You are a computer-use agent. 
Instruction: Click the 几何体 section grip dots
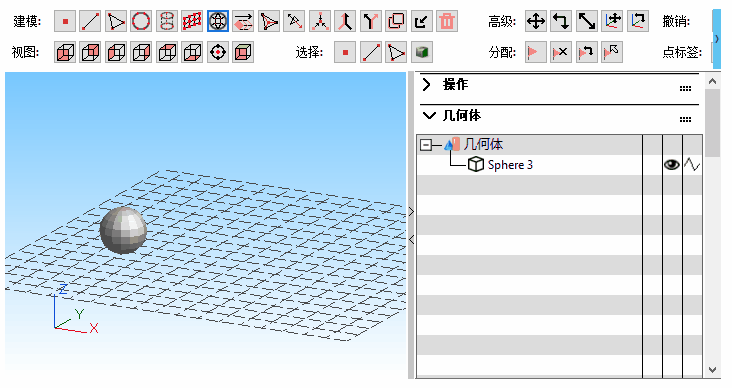[x=685, y=120]
